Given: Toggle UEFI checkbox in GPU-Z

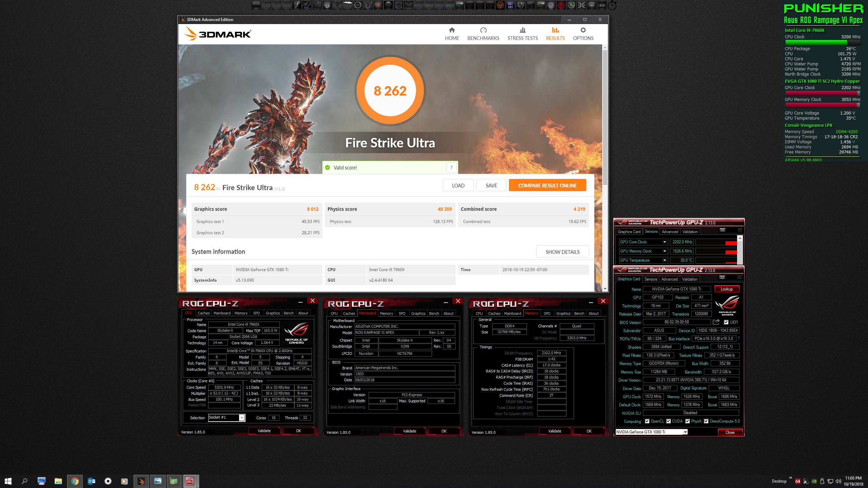Looking at the screenshot, I should [726, 322].
